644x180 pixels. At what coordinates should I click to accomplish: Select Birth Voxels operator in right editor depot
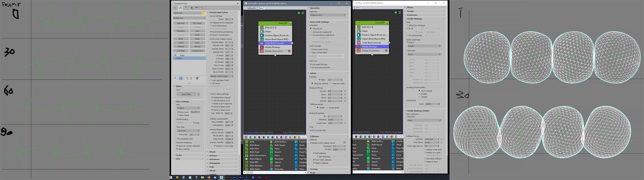tap(377, 145)
